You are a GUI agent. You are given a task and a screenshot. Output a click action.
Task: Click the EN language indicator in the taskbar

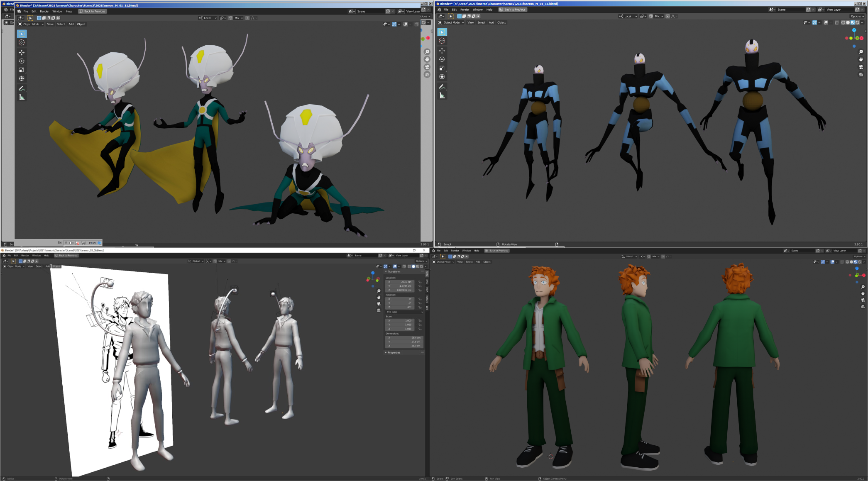click(59, 243)
